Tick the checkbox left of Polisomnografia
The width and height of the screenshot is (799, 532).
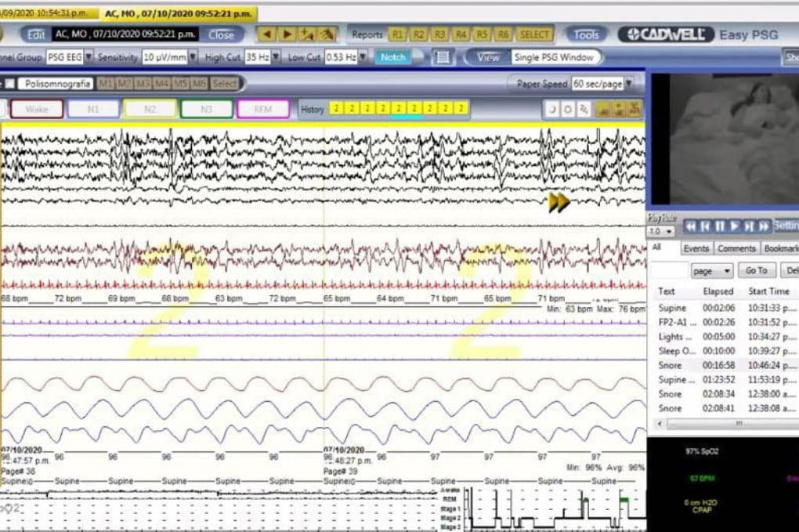pyautogui.click(x=11, y=84)
